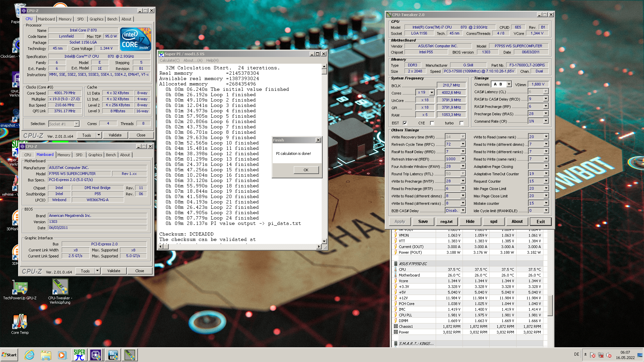Expand the RAS# to CAS# Delay (tRCD) dropdown
The height and width of the screenshot is (362, 644).
(546, 99)
